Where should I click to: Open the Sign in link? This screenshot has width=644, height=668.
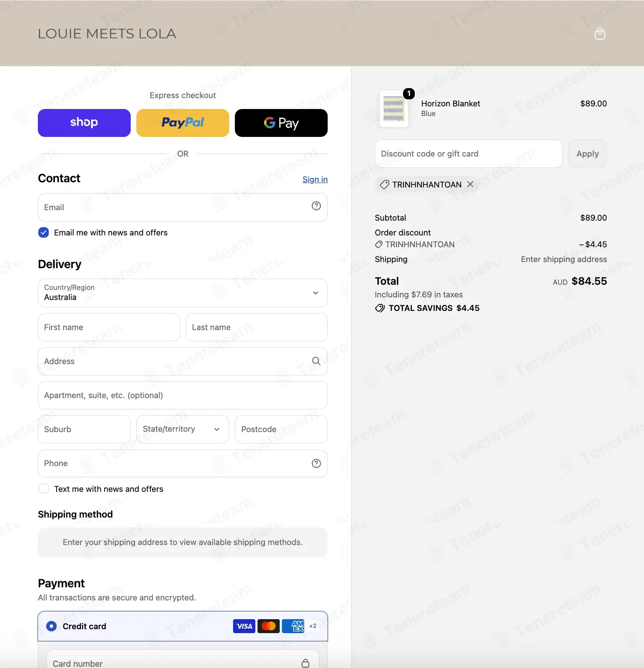[315, 179]
